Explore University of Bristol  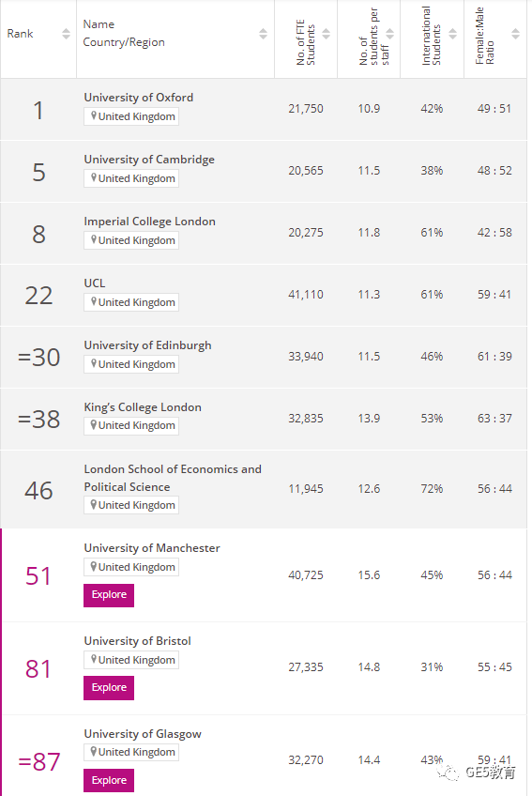point(109,688)
